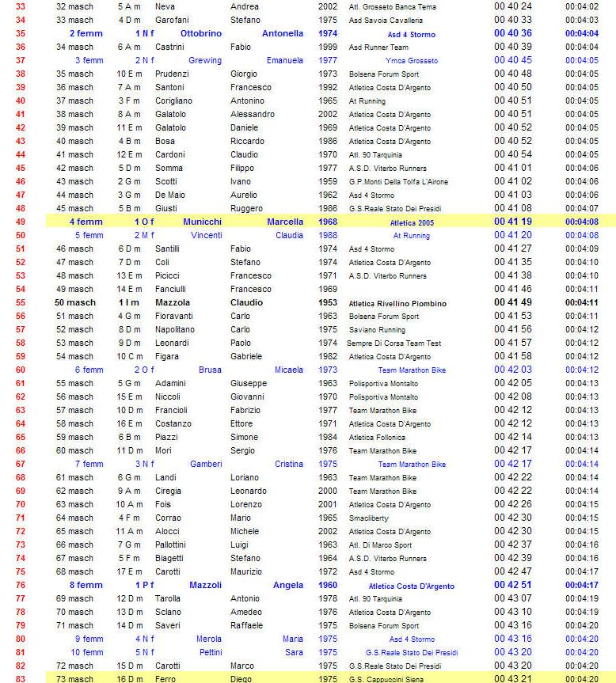
Task: Click row number 49 in the left column
Action: click(x=20, y=222)
